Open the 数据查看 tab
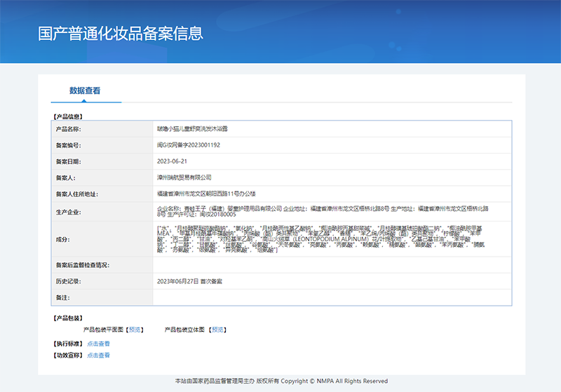This screenshot has height=392, width=561. [85, 90]
